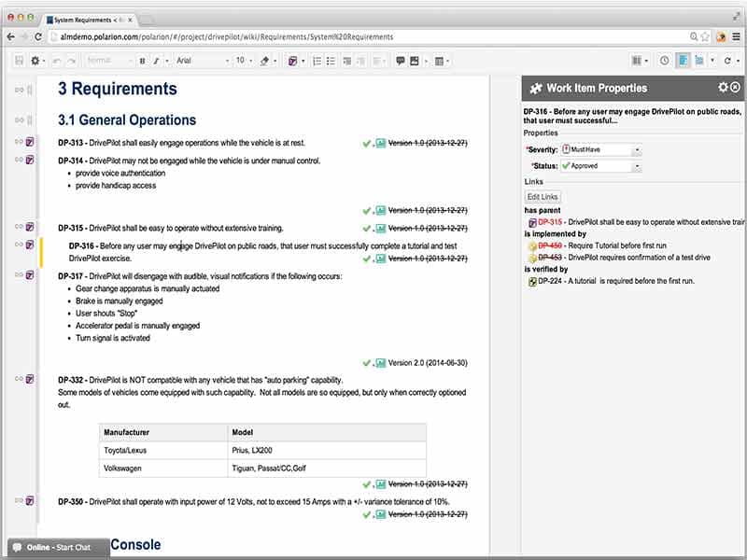Open the DP-315 parent link
Viewport: 747px width, 560px height.
550,222
